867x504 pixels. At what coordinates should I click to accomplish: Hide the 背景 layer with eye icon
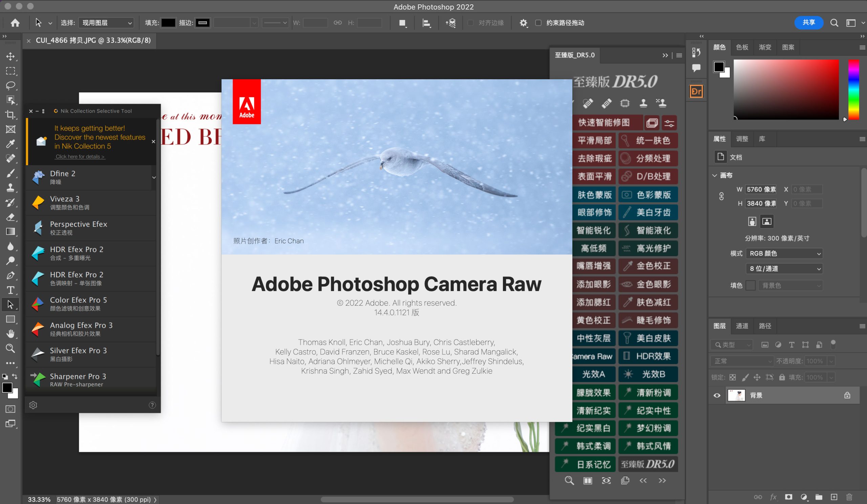(717, 395)
